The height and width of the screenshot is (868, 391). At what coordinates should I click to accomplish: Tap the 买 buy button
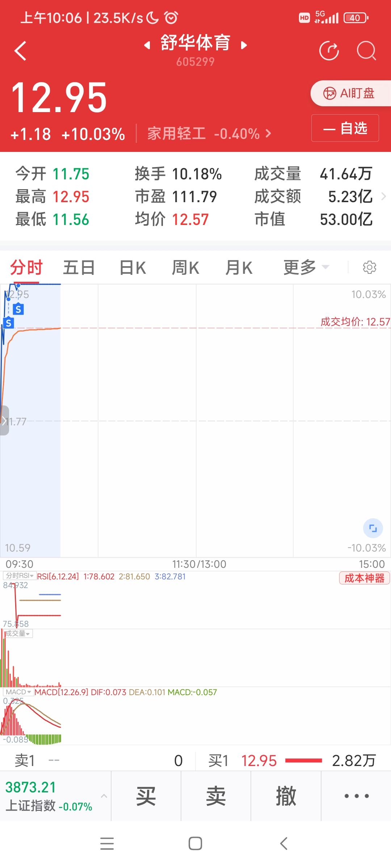(146, 796)
